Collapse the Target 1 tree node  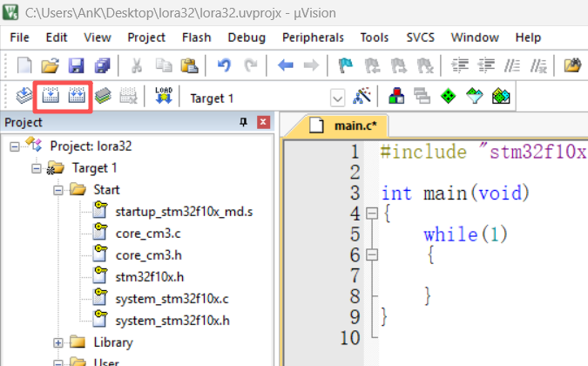[37, 168]
